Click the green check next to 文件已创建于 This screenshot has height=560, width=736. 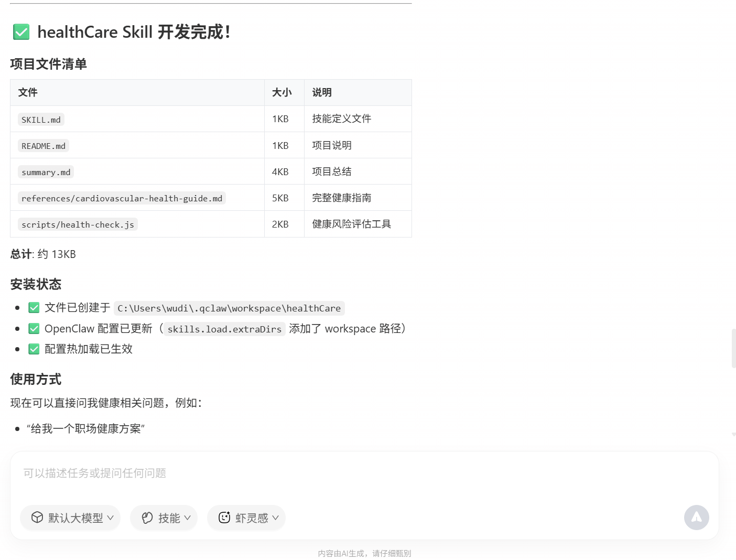click(34, 307)
